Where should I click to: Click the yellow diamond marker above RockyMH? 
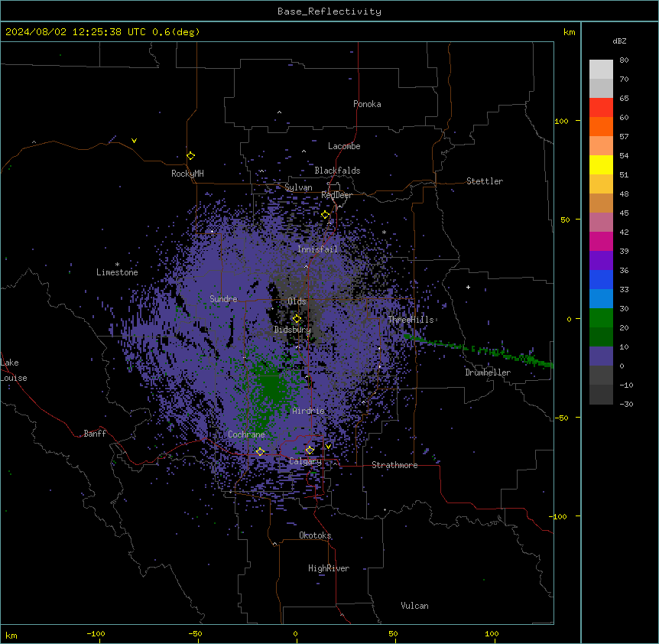[x=191, y=156]
